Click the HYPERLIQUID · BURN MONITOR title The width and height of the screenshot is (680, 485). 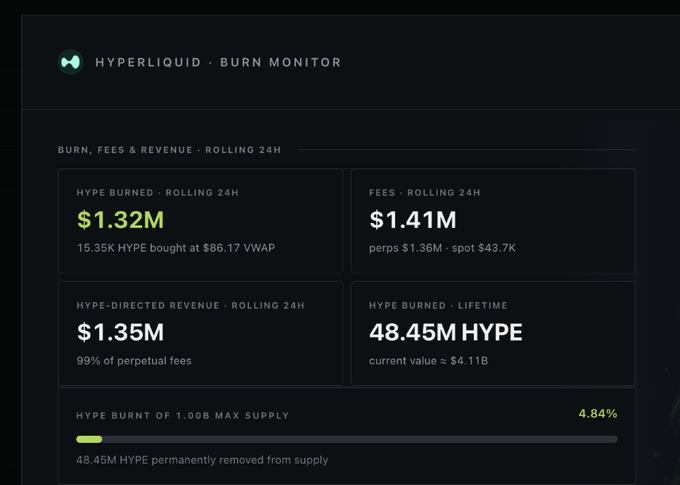click(218, 62)
